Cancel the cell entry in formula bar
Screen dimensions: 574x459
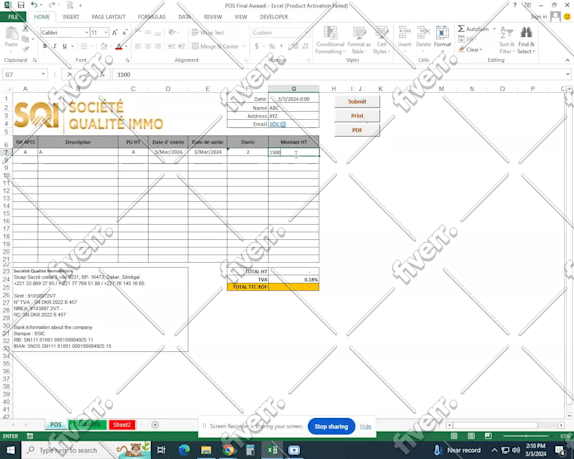[69, 75]
